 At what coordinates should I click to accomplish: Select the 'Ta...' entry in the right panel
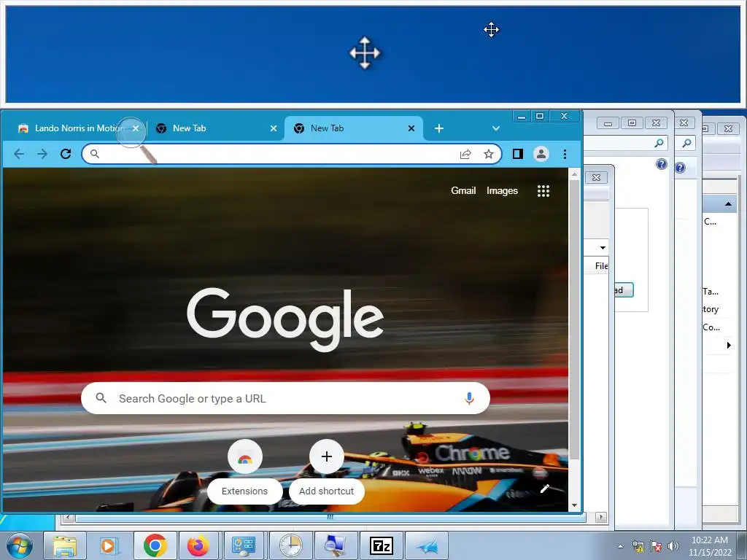pyautogui.click(x=711, y=292)
